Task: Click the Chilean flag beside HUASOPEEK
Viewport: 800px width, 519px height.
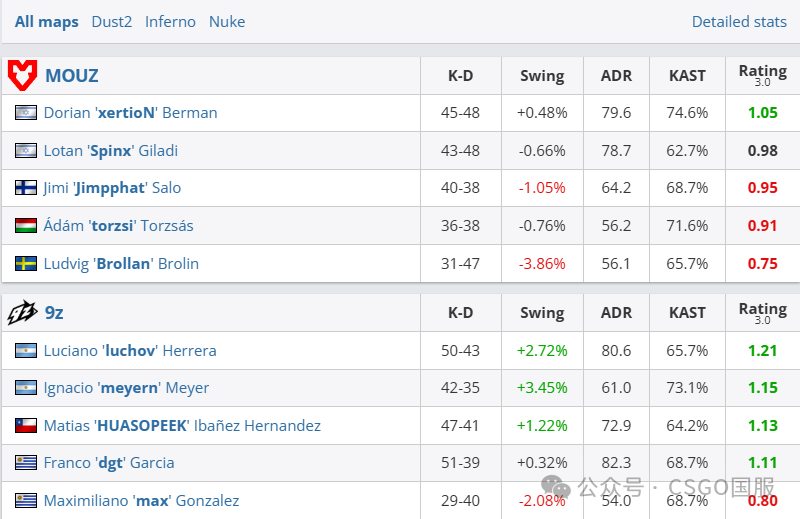Action: [26, 426]
